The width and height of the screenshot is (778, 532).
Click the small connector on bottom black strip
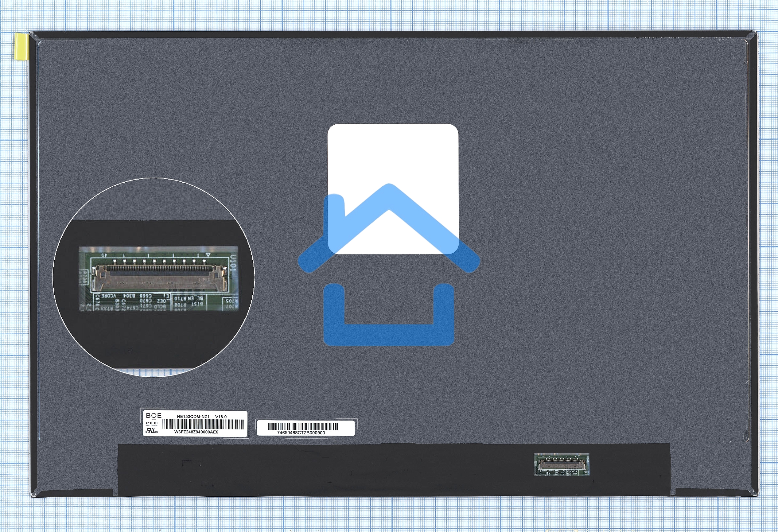click(562, 464)
